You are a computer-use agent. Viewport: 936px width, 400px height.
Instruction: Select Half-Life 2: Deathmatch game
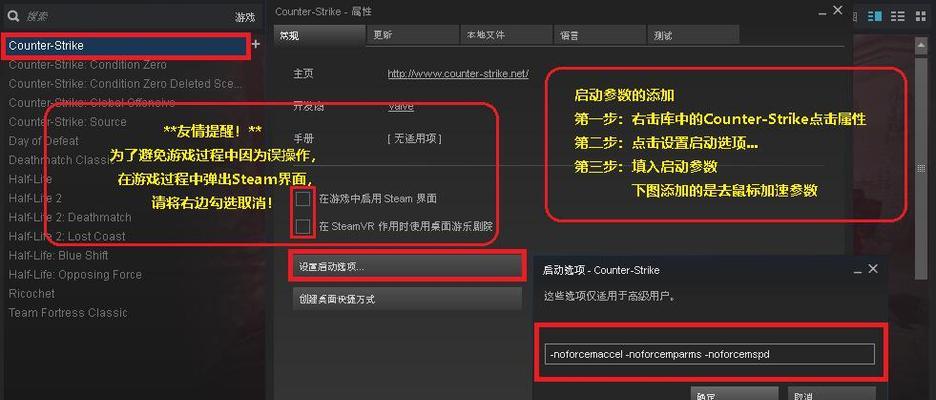(x=70, y=217)
